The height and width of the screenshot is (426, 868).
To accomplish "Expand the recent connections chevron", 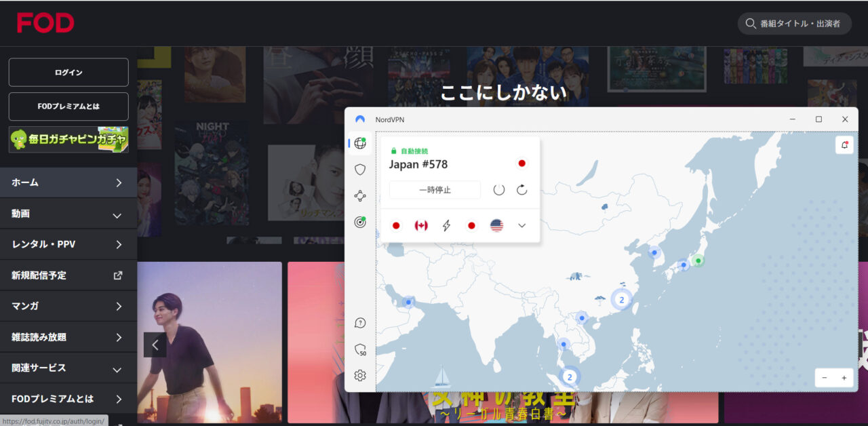I will (x=521, y=226).
